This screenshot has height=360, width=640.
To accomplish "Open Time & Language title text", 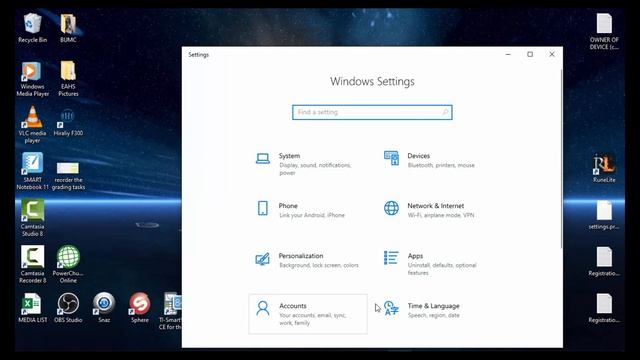I will (x=433, y=306).
